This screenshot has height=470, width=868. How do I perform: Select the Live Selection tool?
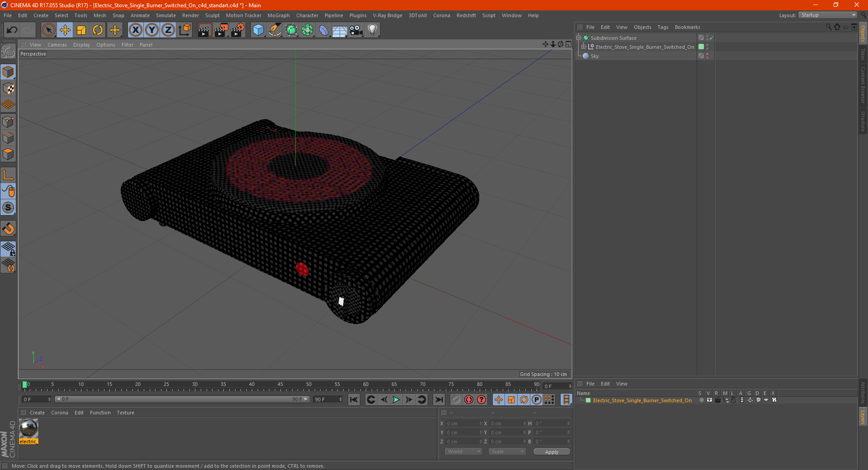pyautogui.click(x=49, y=30)
